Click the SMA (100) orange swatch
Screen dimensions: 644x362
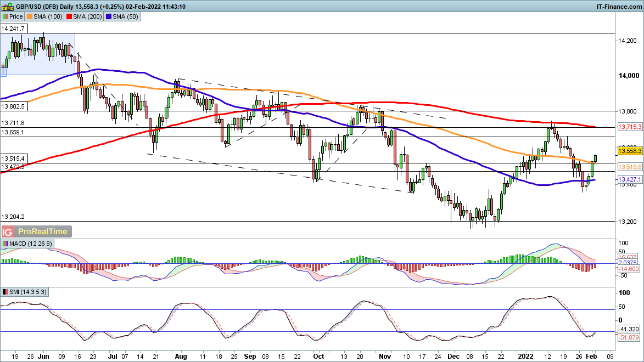[30, 17]
